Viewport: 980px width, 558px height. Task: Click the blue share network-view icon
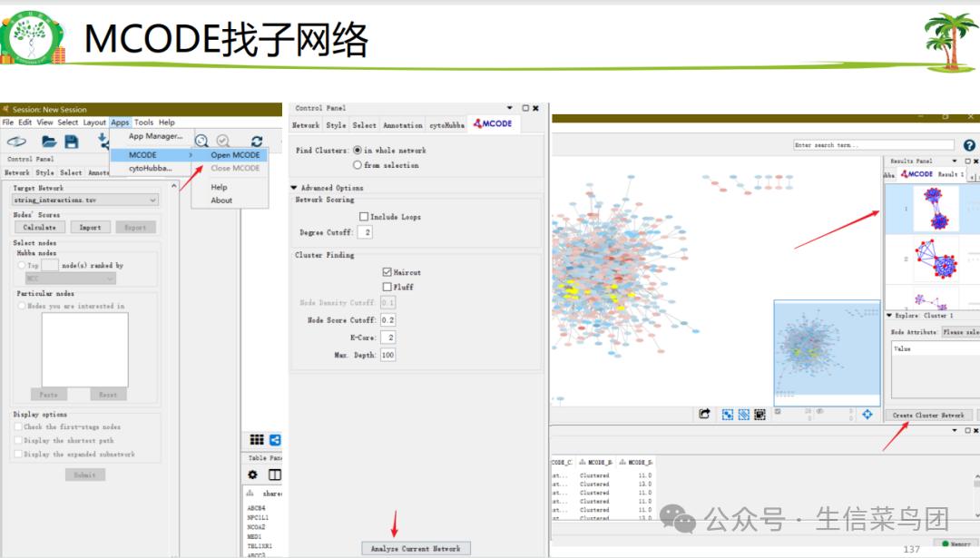pos(275,440)
